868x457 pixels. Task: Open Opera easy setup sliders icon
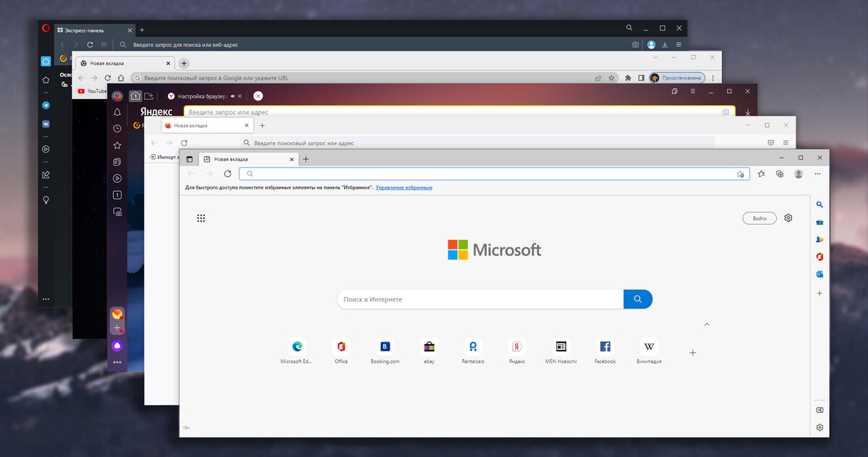(678, 45)
